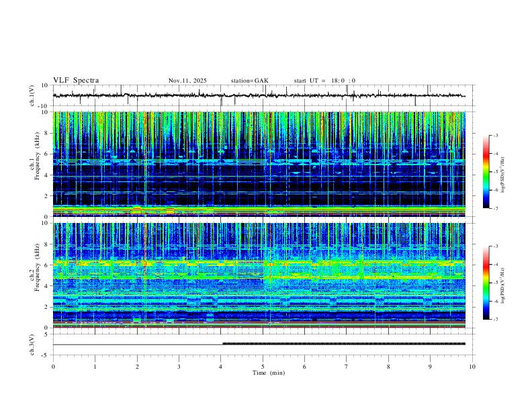Image resolution: width=532 pixels, height=411 pixels.
Task: Click the 'station=GAK' label
Action: click(249, 81)
